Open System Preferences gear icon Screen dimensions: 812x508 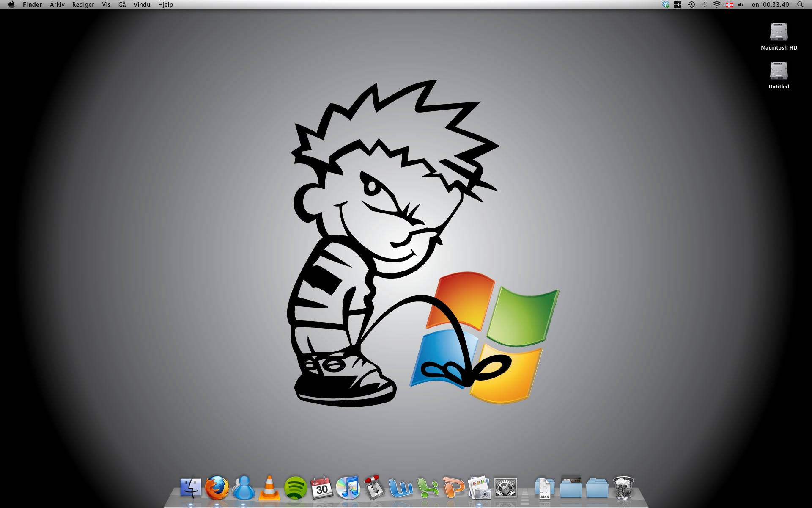(505, 488)
